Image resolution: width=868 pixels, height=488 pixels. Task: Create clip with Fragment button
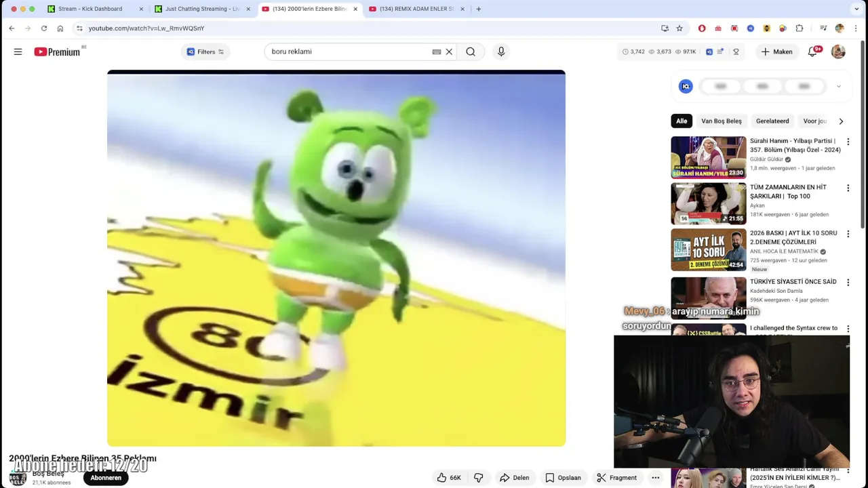point(617,478)
